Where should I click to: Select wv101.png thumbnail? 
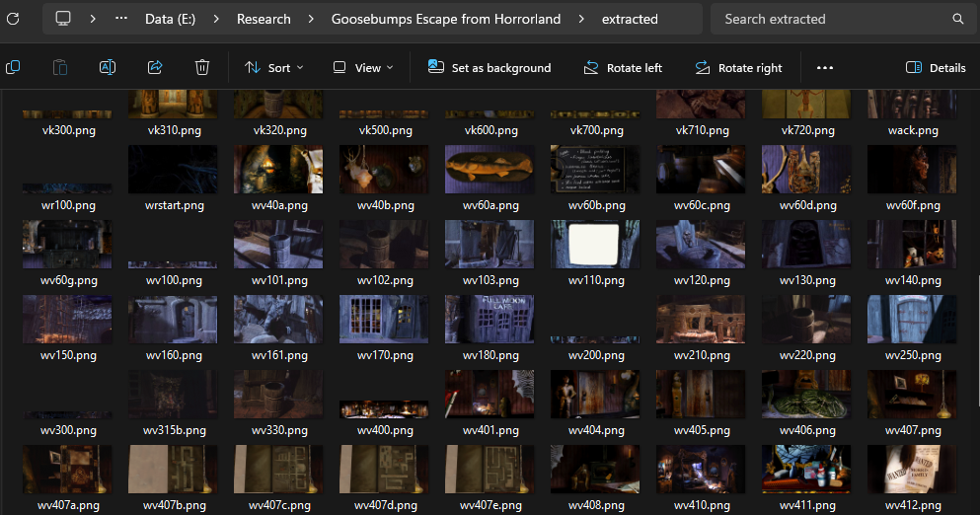point(278,245)
